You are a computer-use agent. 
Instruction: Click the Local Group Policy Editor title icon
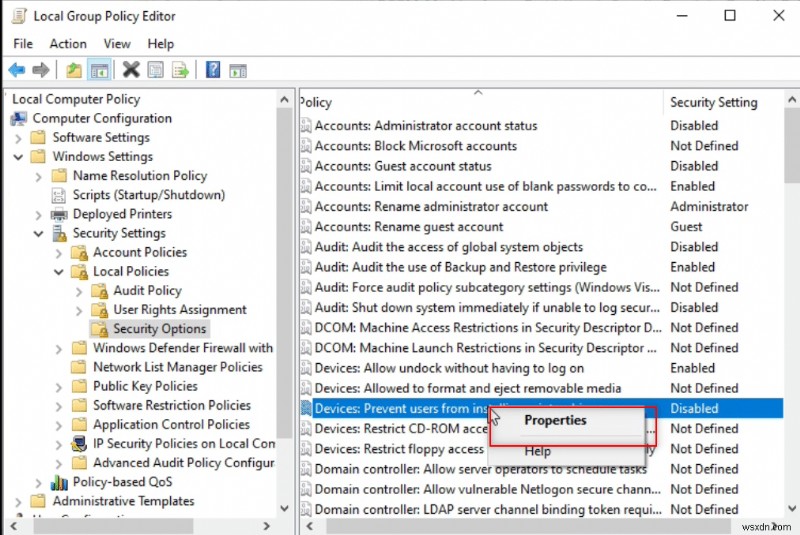click(x=19, y=16)
